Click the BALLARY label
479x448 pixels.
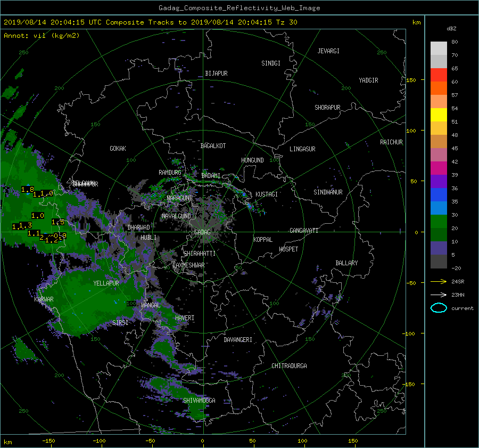coord(346,263)
